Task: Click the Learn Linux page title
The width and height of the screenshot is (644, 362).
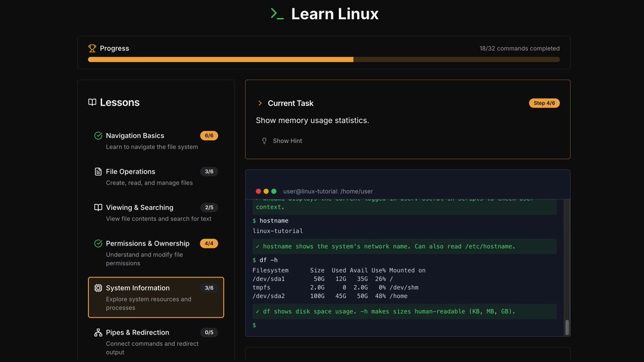Action: coord(335,14)
